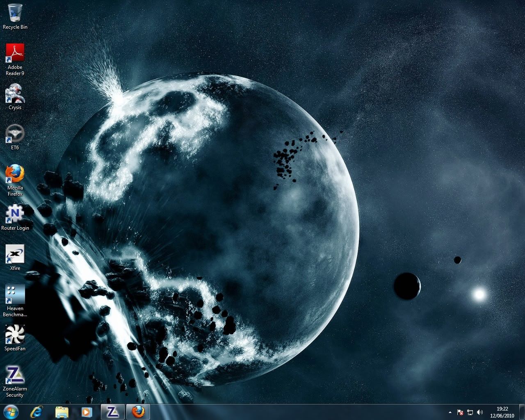Open the Recycle Bin desktop icon
Screen dimensions: 525x420
15,17
